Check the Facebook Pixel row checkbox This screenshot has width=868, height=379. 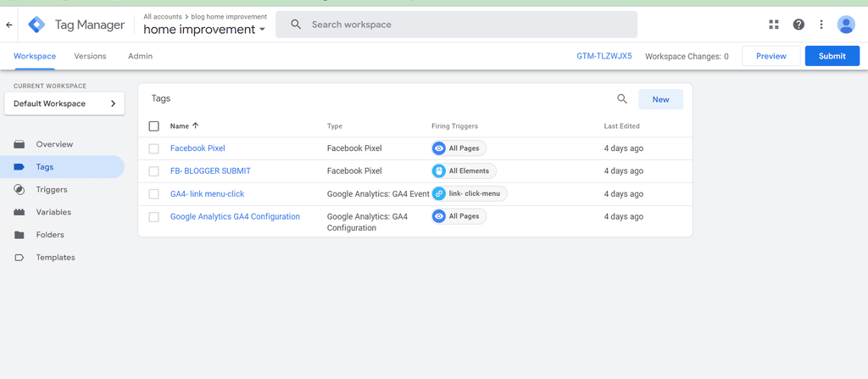click(154, 148)
